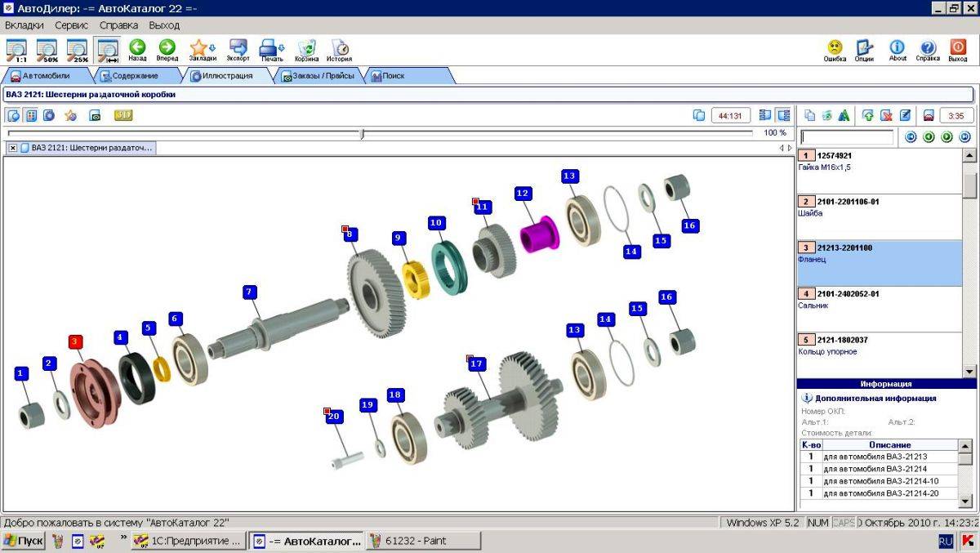This screenshot has height=553, width=980.
Task: Open the Справка menu in the menu bar
Action: pyautogui.click(x=118, y=25)
